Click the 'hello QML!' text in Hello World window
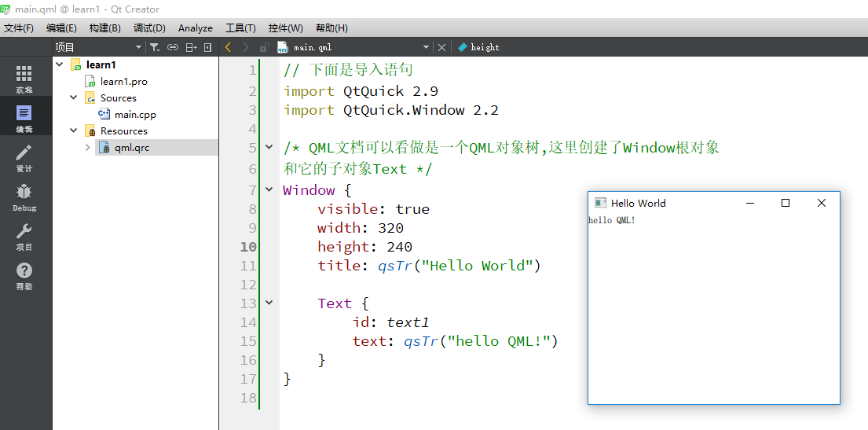Screen dimensions: 868x430 point(612,221)
